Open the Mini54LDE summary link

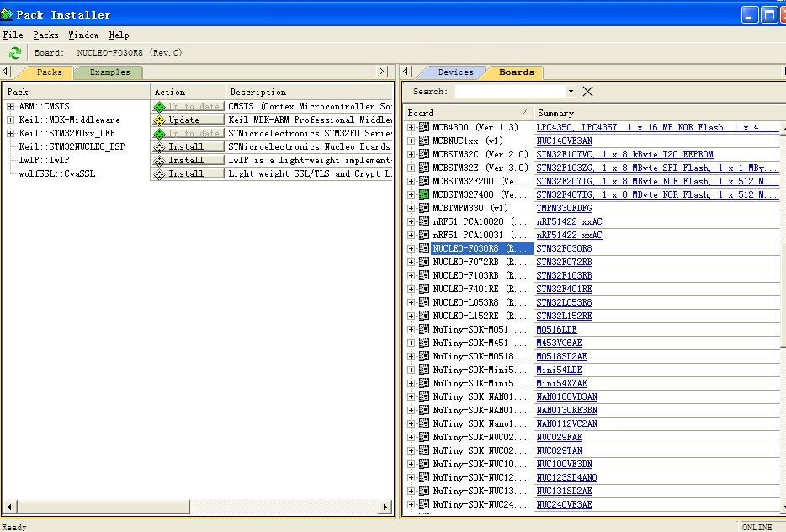tap(559, 370)
